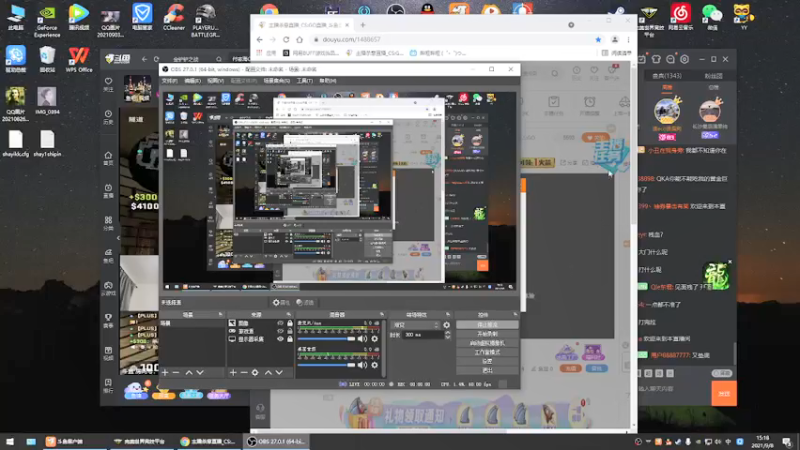This screenshot has width=800, height=450.
Task: Bookmark the page with Chrome star icon
Action: pyautogui.click(x=598, y=39)
